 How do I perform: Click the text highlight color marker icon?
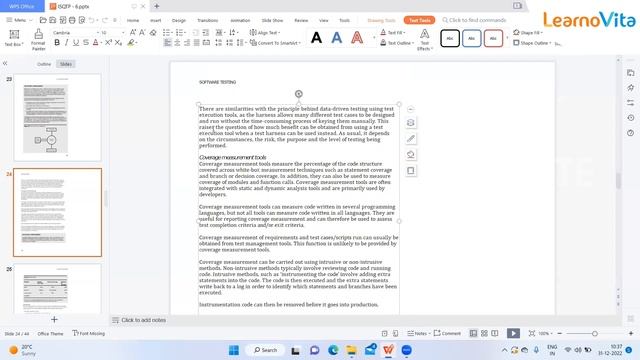click(x=131, y=42)
